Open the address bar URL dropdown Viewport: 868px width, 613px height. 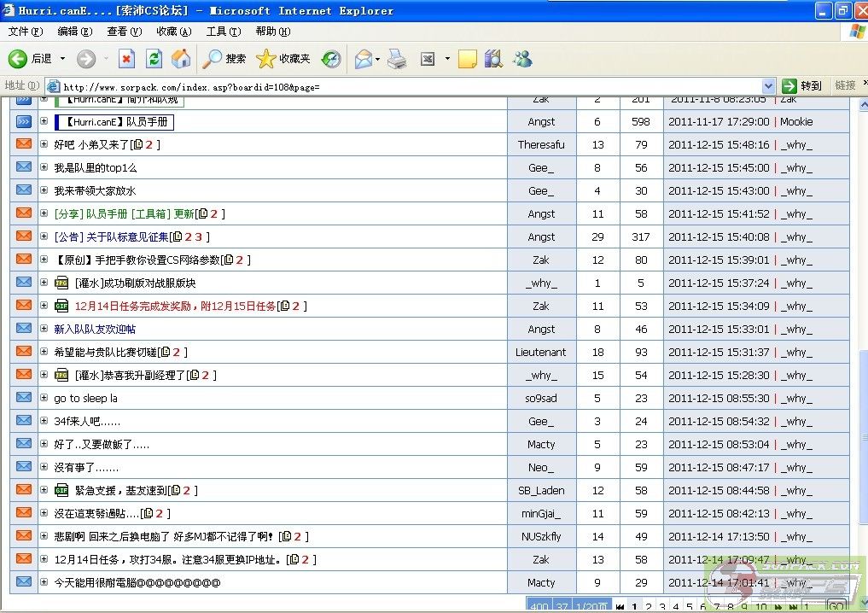pos(767,85)
